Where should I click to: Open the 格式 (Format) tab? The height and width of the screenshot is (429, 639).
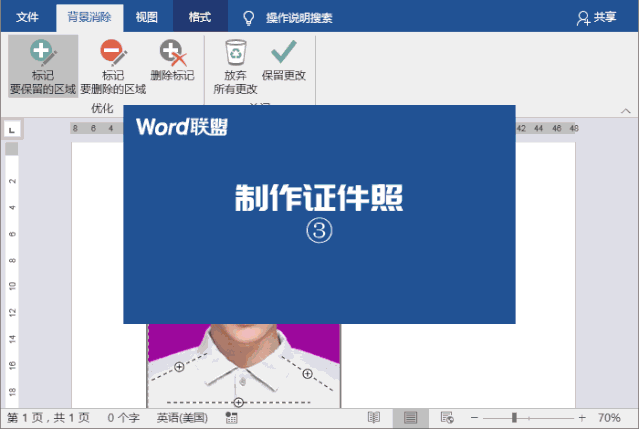tap(200, 17)
